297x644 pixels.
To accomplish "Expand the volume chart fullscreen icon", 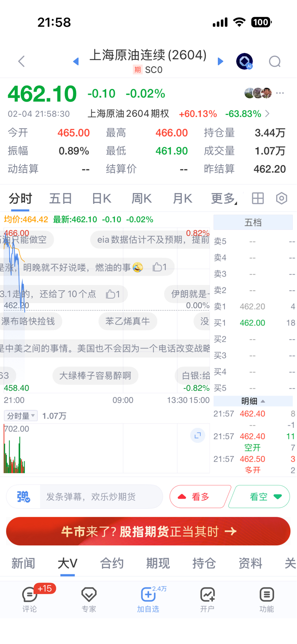I will pyautogui.click(x=197, y=436).
